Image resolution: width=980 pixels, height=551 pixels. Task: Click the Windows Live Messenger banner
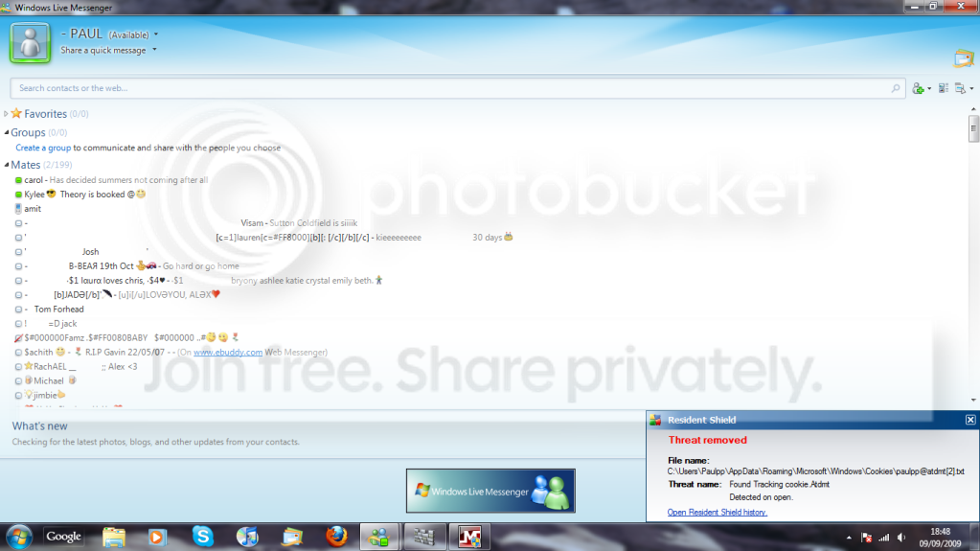(490, 491)
